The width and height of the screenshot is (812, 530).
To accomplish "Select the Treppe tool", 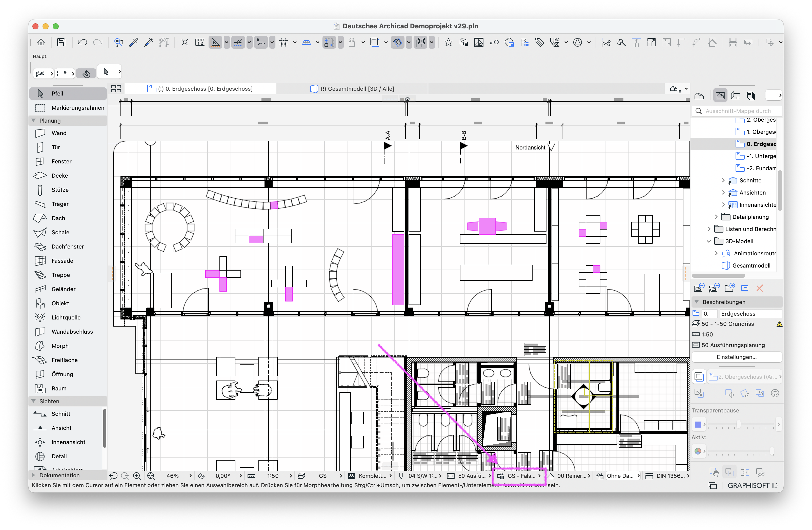I will 68,275.
